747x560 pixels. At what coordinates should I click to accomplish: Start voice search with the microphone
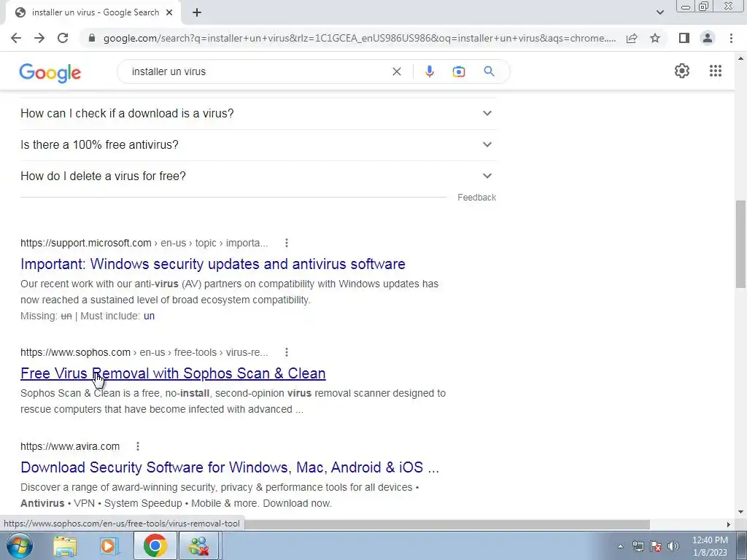429,71
